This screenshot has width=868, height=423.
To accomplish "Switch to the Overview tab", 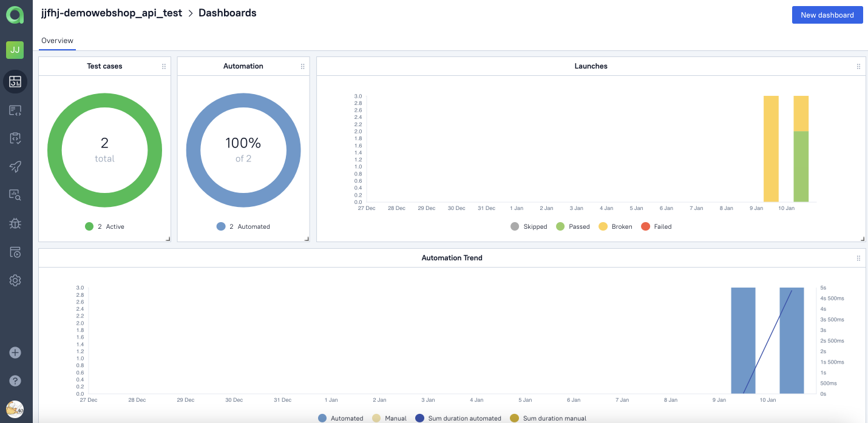I will (57, 41).
